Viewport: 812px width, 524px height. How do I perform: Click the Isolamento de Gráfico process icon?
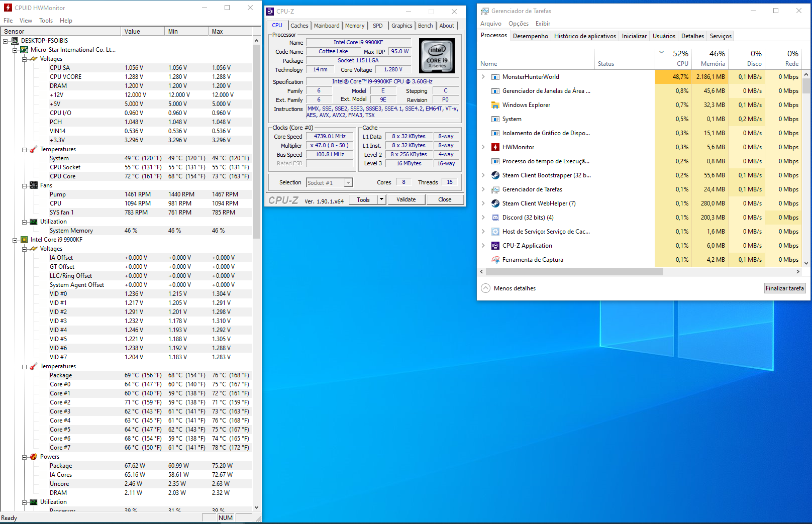click(x=495, y=133)
